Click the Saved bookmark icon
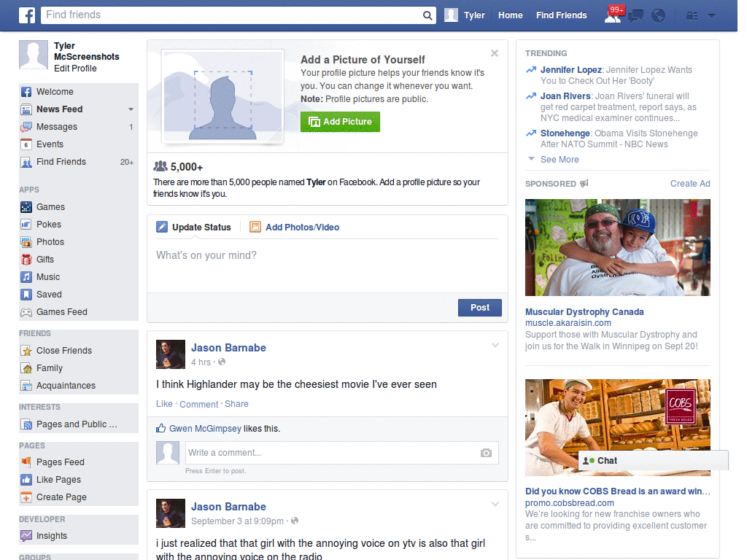This screenshot has height=560, width=747. pos(26,295)
